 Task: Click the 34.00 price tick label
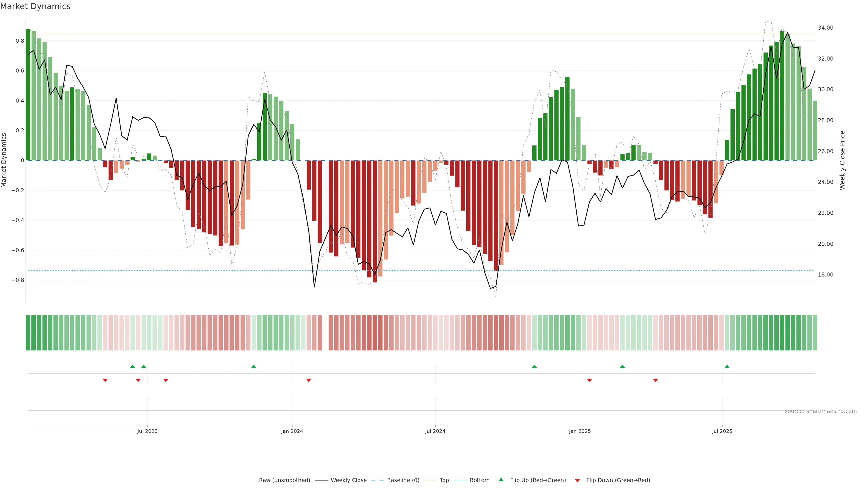pyautogui.click(x=825, y=28)
